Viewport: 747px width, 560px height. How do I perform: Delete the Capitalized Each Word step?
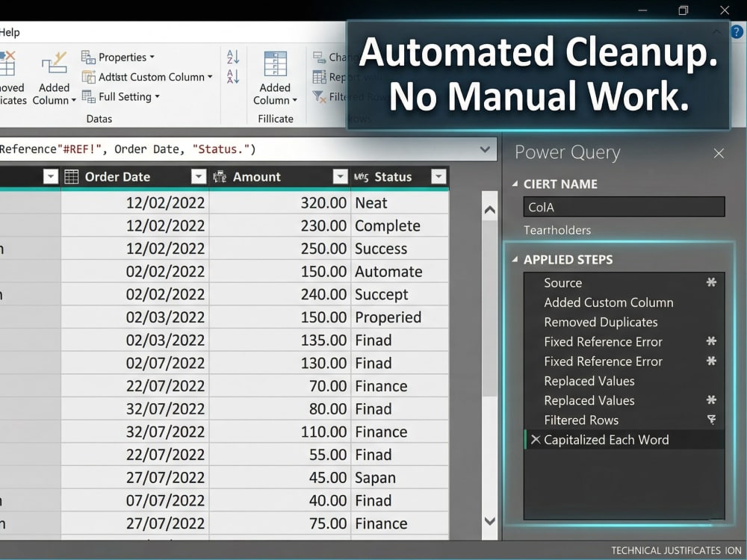pyautogui.click(x=536, y=440)
